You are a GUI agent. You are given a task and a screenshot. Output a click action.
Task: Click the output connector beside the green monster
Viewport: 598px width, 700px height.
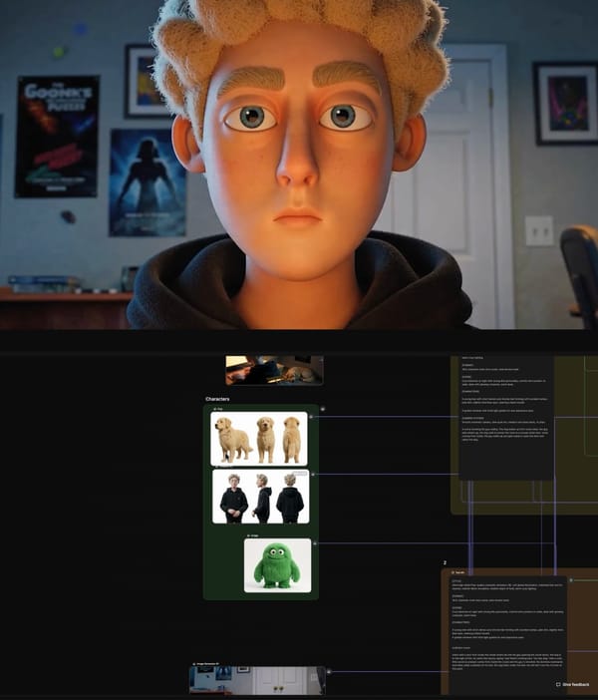click(315, 543)
